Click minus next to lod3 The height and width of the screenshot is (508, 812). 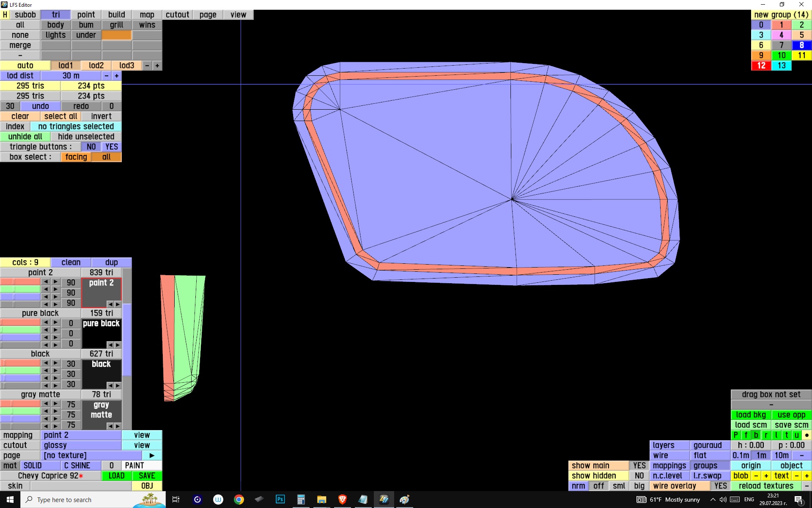coord(147,66)
